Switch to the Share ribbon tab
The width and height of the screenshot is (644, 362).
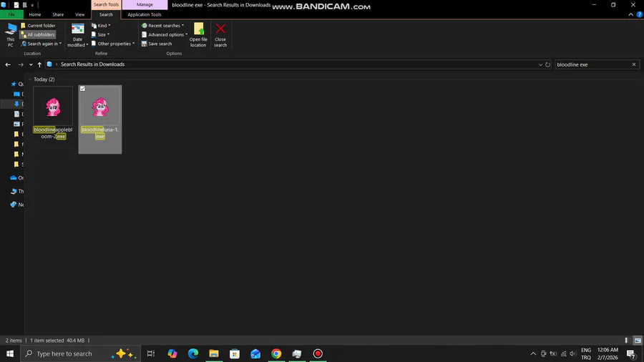(58, 14)
